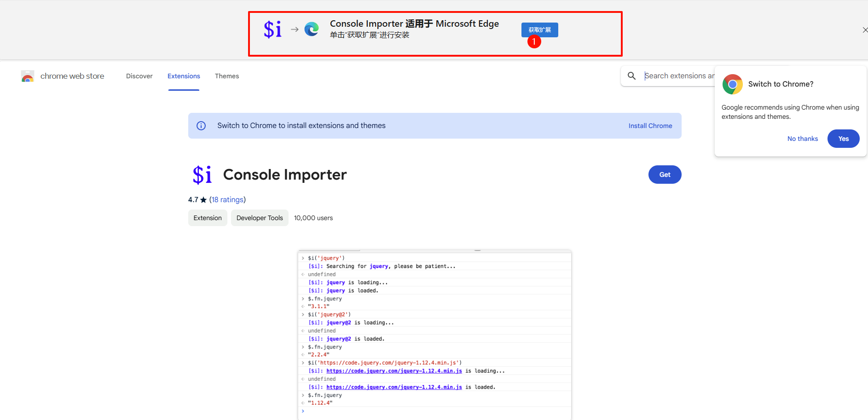Click the Chrome Web Store logo
868x420 pixels.
coord(28,76)
